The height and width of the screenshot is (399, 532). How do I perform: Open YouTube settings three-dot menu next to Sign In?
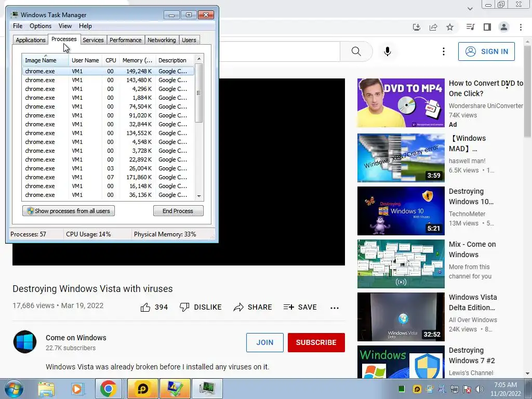coord(444,51)
